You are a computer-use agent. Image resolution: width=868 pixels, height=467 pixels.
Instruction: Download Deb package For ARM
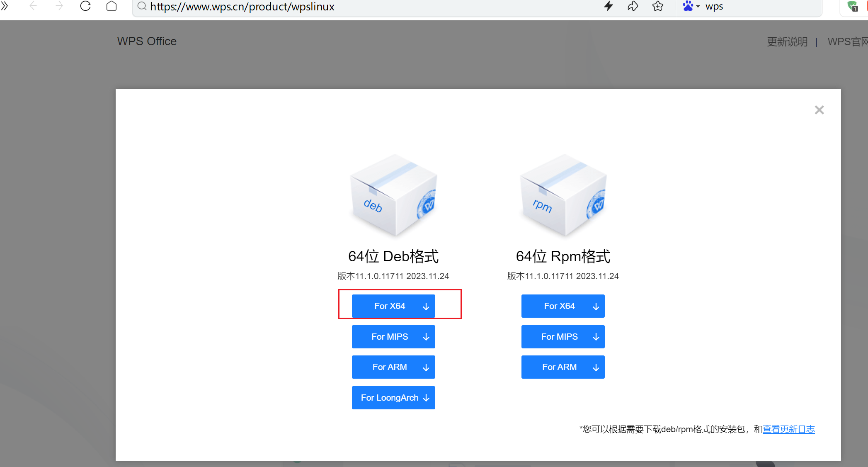[393, 367]
